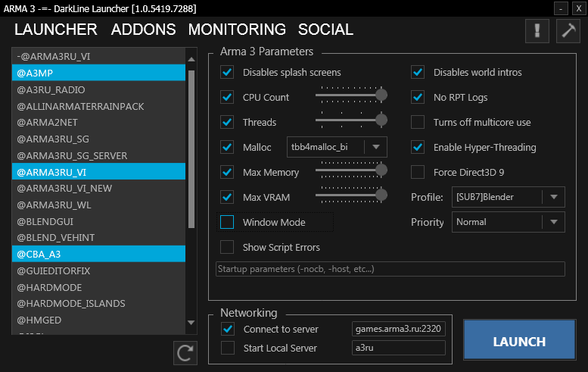Uncheck Disables splash screens
This screenshot has width=588, height=372.
pos(227,72)
